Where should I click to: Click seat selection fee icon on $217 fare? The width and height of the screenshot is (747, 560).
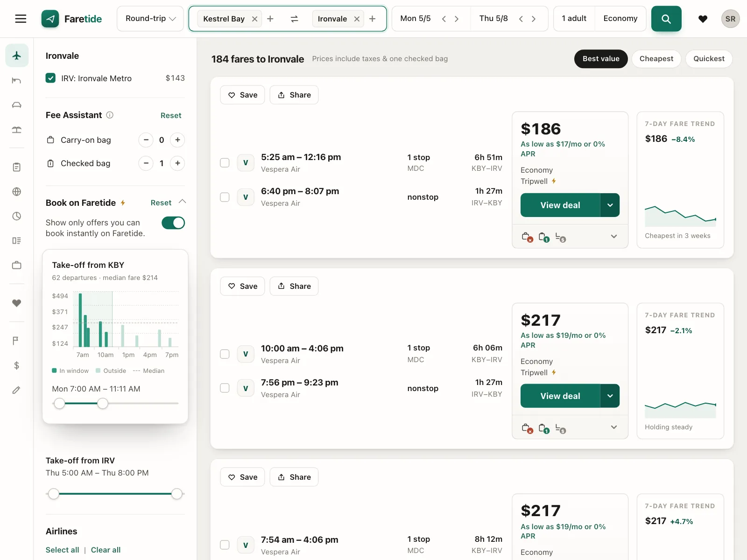click(561, 428)
